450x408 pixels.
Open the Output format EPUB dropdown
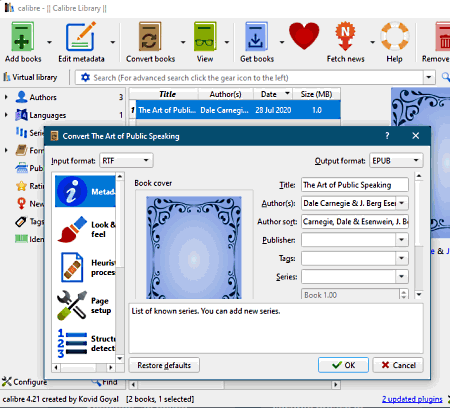click(x=396, y=161)
